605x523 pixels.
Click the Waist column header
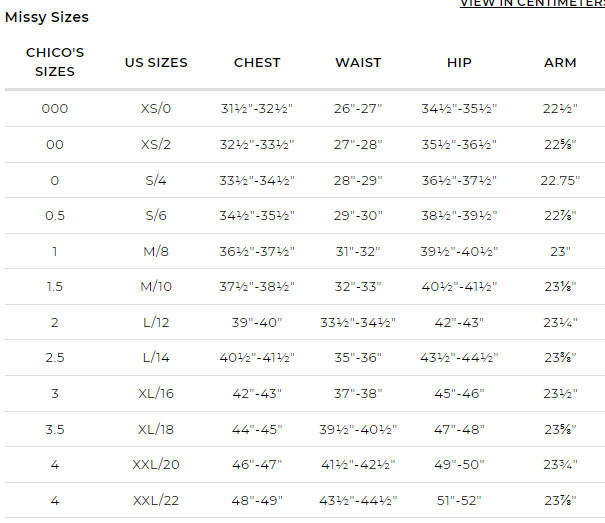click(358, 63)
